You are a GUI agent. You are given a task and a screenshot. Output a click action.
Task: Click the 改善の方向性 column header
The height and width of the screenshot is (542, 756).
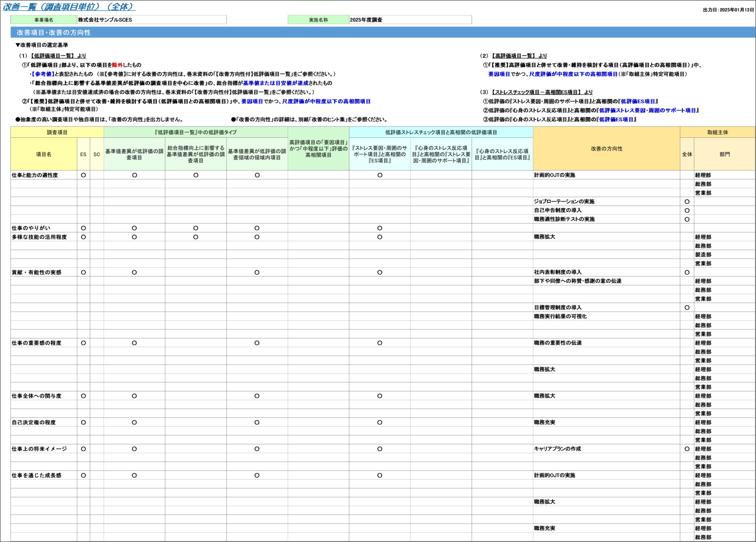[x=607, y=148]
